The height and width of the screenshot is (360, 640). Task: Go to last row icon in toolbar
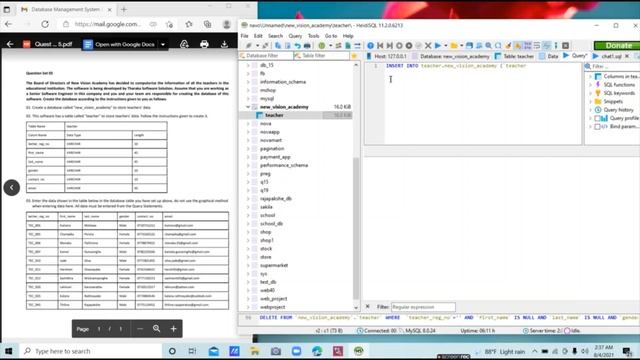pos(389,46)
